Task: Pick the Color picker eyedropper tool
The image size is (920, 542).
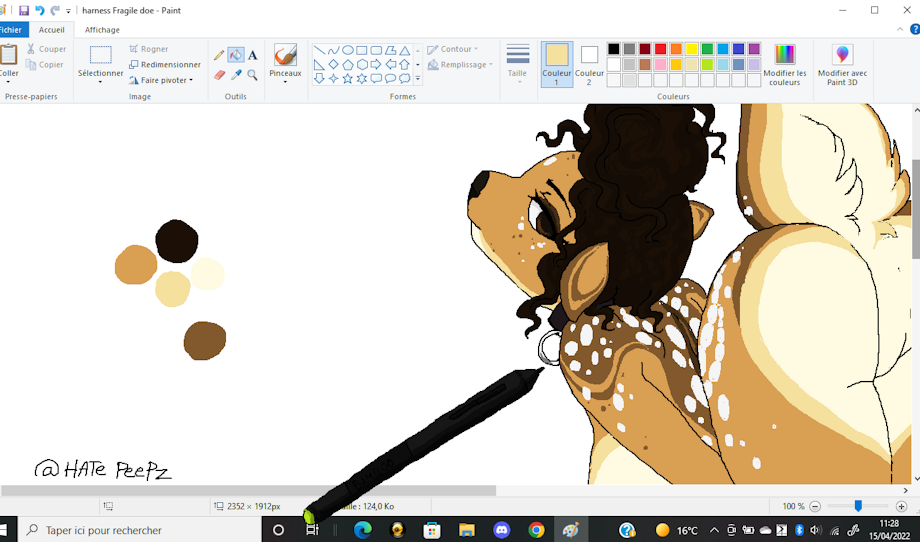Action: coord(236,75)
